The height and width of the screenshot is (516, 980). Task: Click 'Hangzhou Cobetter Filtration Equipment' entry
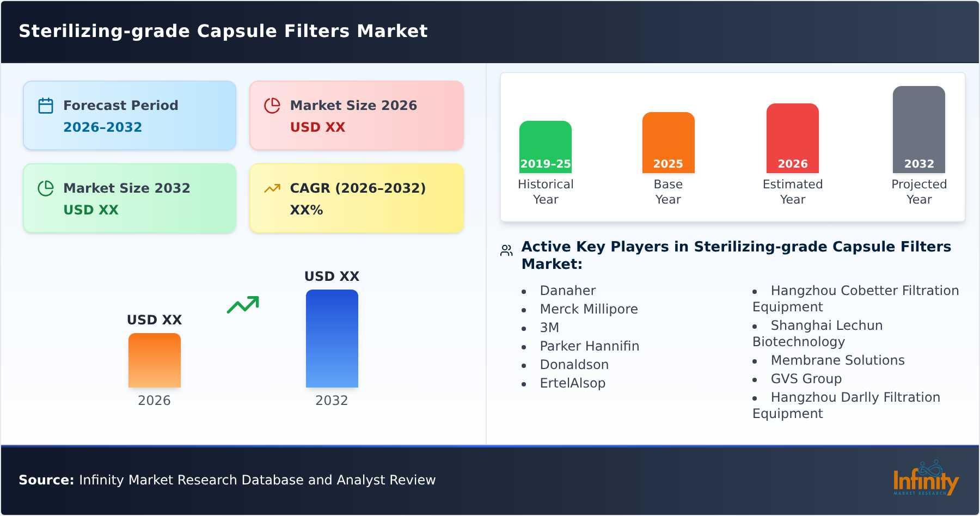856,299
